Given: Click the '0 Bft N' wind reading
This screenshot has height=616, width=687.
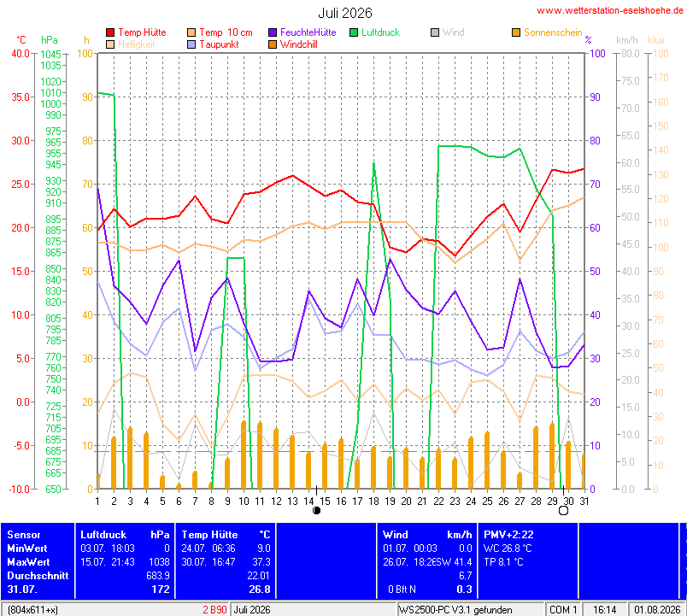Looking at the screenshot, I should pos(402,590).
